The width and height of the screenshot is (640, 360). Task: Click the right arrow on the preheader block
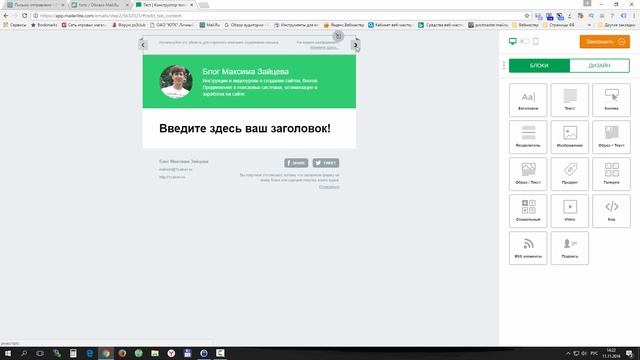pos(355,45)
